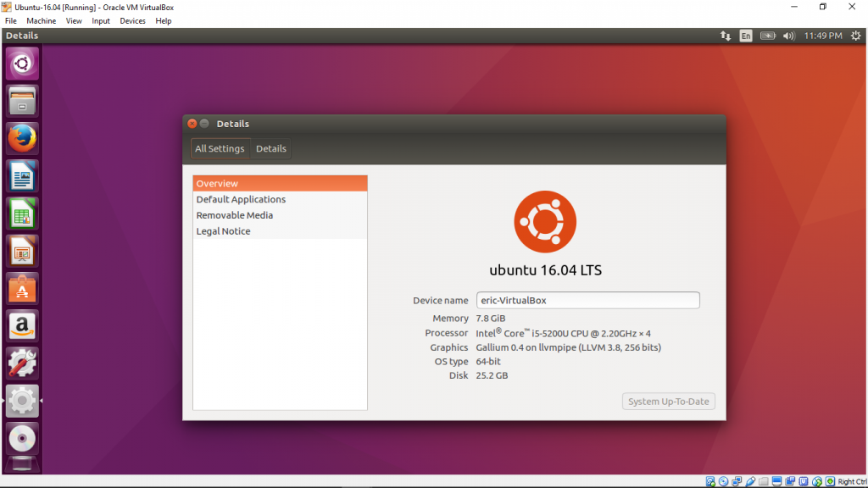The width and height of the screenshot is (868, 488).
Task: Click VirtualBox USB devices status icon
Action: pyautogui.click(x=750, y=481)
